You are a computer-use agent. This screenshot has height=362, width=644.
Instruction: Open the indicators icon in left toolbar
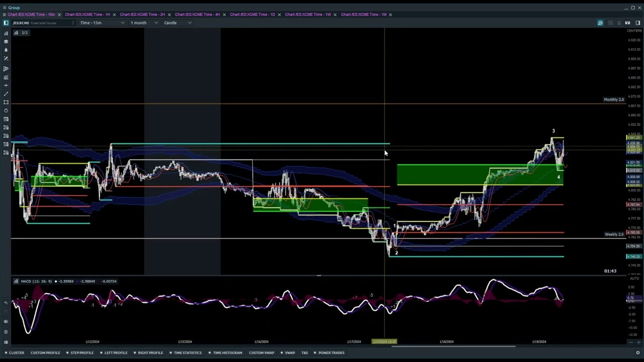click(6, 33)
